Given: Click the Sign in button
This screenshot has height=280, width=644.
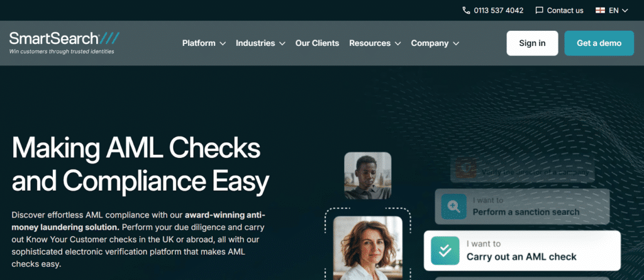Looking at the screenshot, I should tap(532, 43).
